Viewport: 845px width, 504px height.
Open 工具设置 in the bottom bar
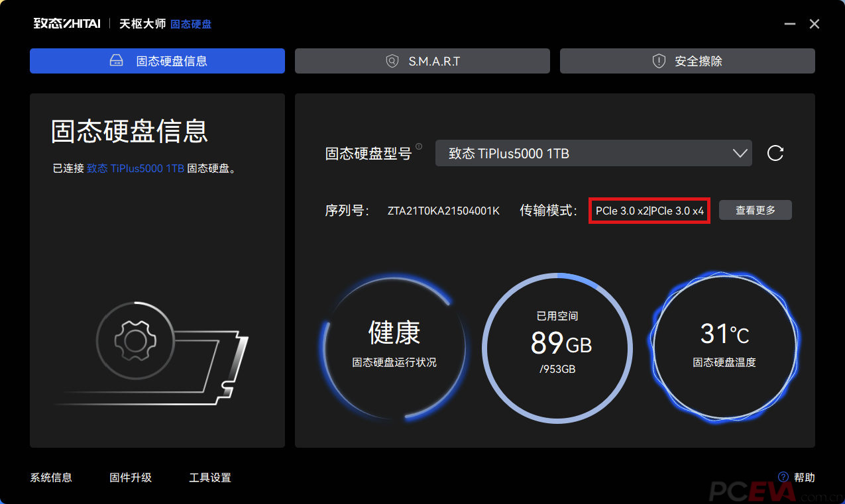coord(210,478)
